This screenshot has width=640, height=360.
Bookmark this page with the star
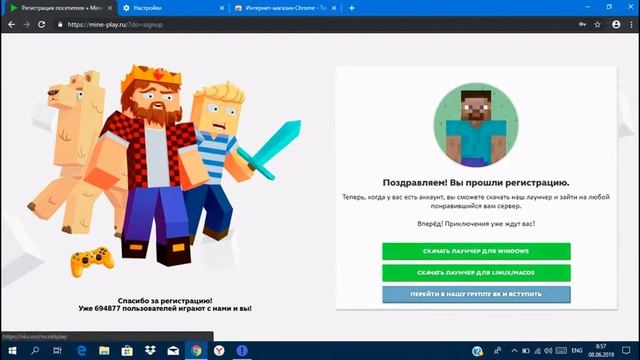tap(598, 24)
